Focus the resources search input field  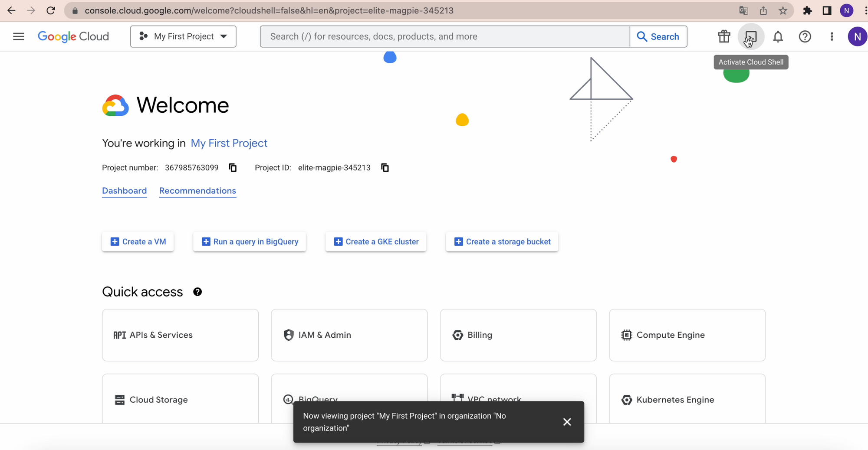445,36
